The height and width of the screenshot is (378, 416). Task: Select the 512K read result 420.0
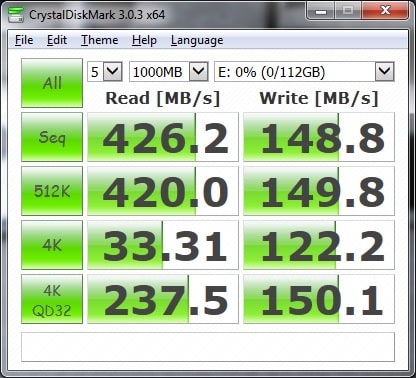[163, 191]
